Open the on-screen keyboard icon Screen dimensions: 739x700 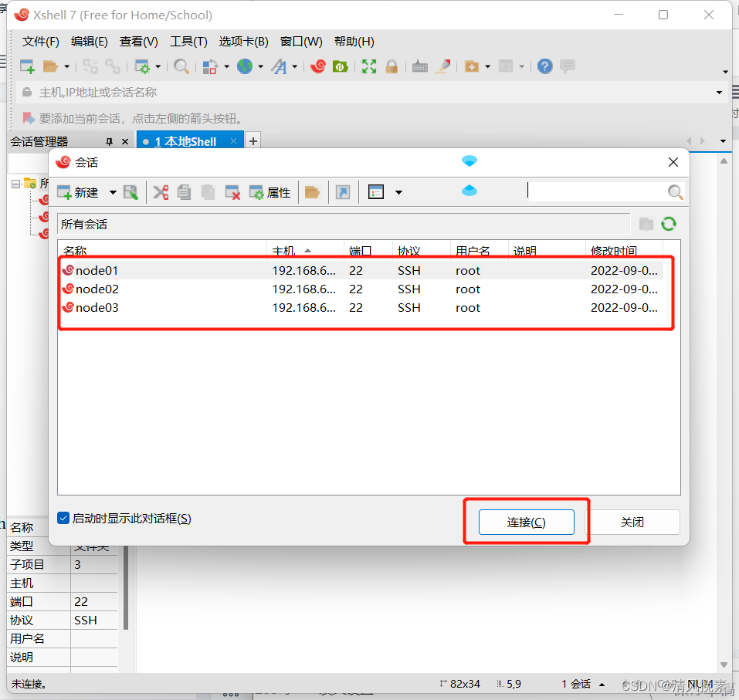(x=419, y=66)
